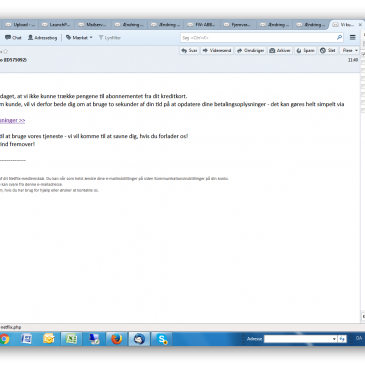Click the magnifier icon in search box
Viewport: 365px width, 365px height.
pyautogui.click(x=339, y=37)
